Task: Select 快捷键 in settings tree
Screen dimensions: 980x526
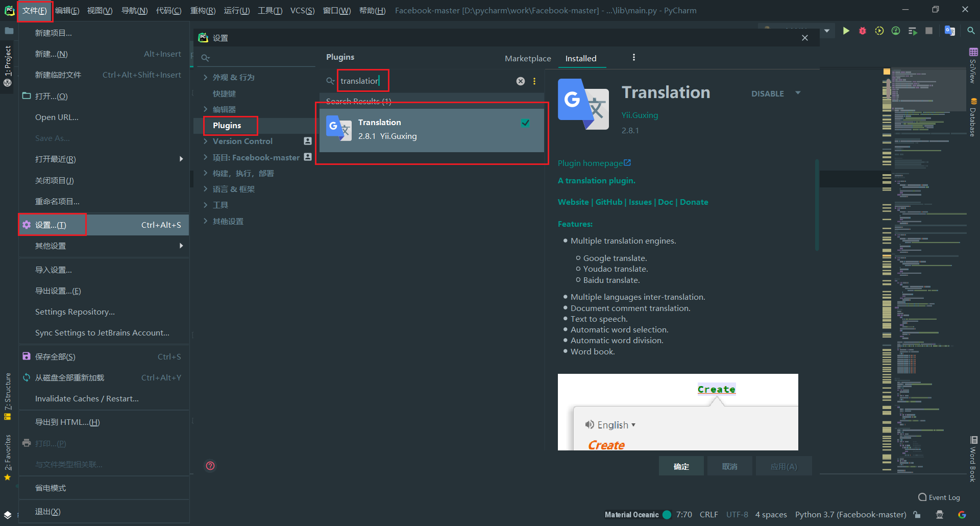Action: pyautogui.click(x=225, y=93)
